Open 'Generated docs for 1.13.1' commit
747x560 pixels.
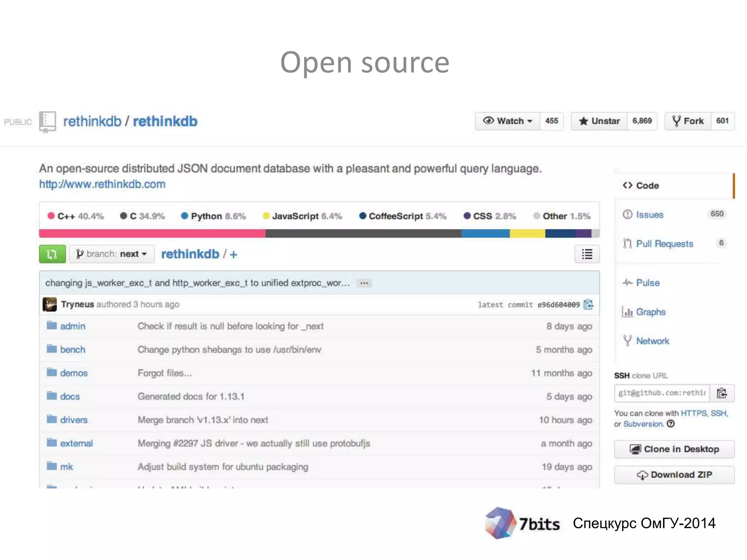pos(191,396)
